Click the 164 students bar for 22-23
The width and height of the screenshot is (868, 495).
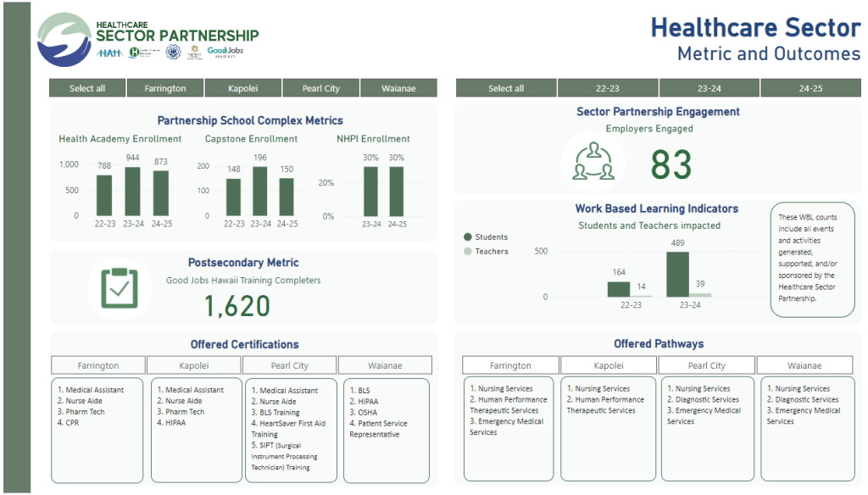click(619, 290)
